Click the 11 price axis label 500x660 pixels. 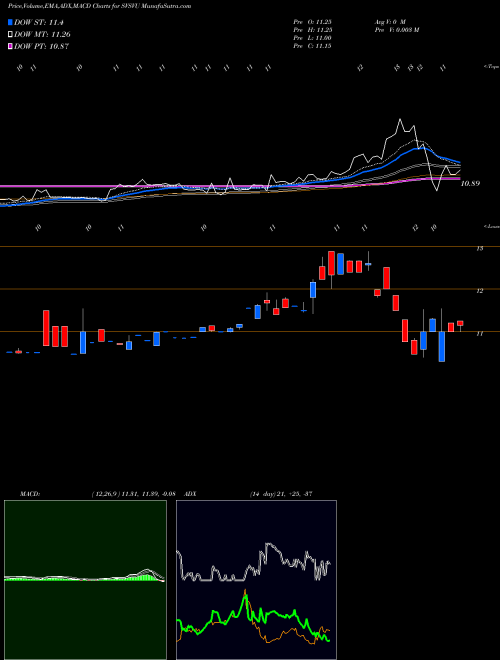coord(479,333)
